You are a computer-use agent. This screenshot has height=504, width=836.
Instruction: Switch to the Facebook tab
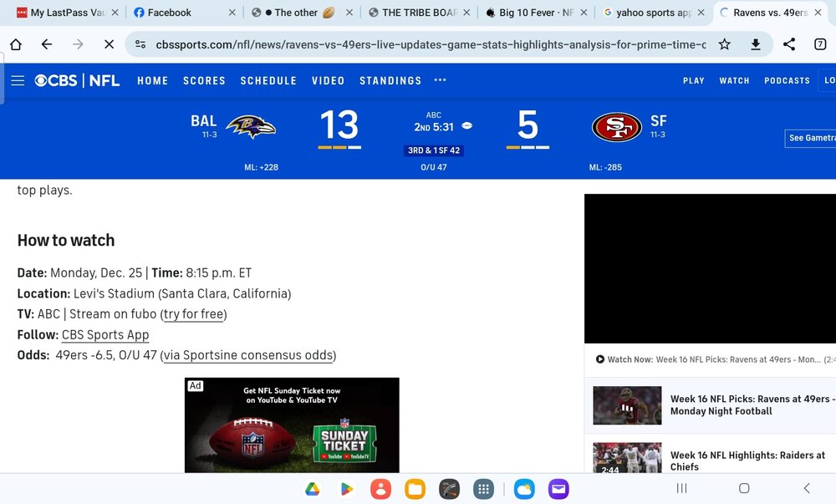coord(183,13)
